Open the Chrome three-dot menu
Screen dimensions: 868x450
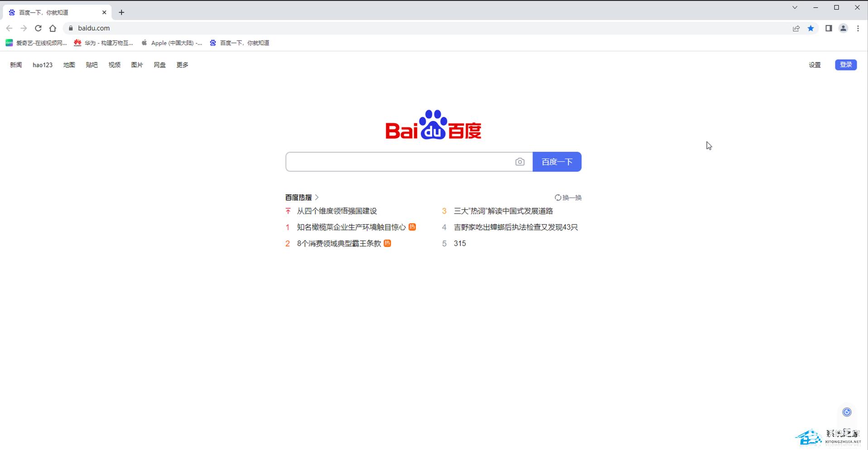tap(858, 28)
